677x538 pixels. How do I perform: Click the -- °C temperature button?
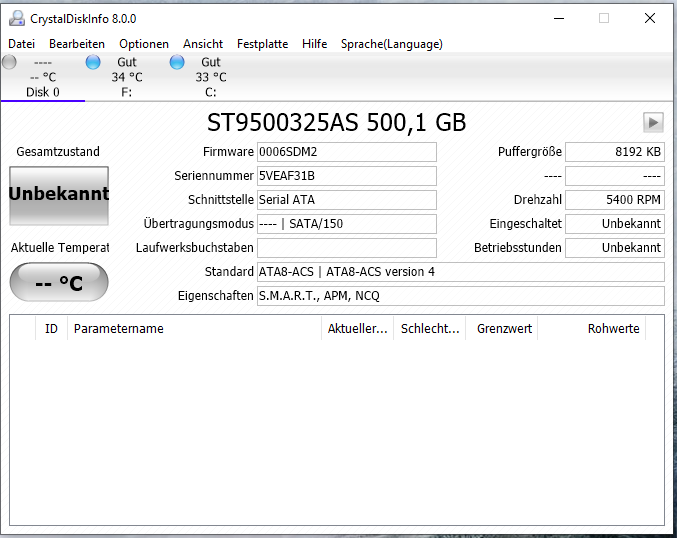(59, 282)
